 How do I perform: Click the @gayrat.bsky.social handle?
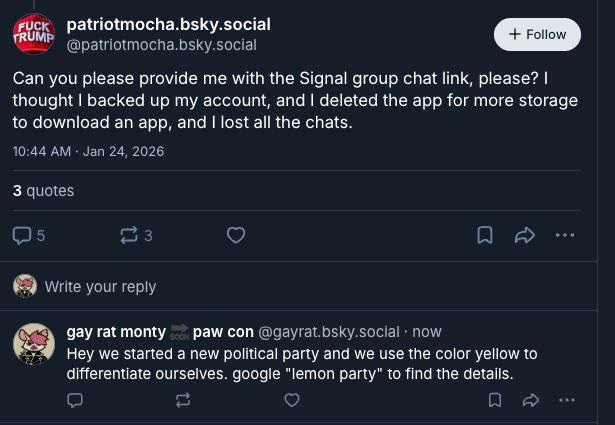click(x=329, y=331)
